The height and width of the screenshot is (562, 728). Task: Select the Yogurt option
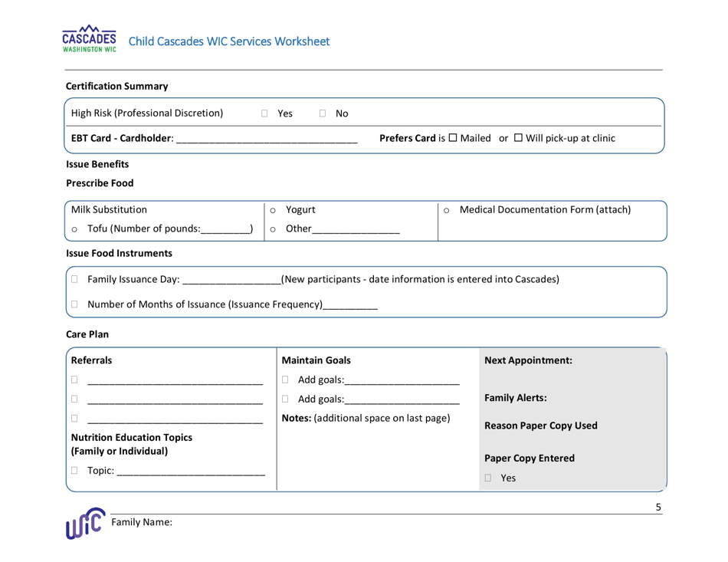click(x=273, y=209)
